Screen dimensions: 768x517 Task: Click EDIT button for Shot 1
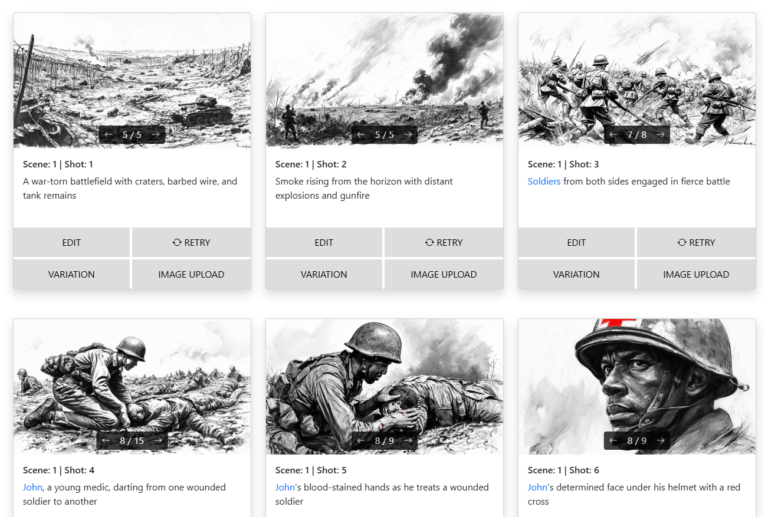pos(72,242)
